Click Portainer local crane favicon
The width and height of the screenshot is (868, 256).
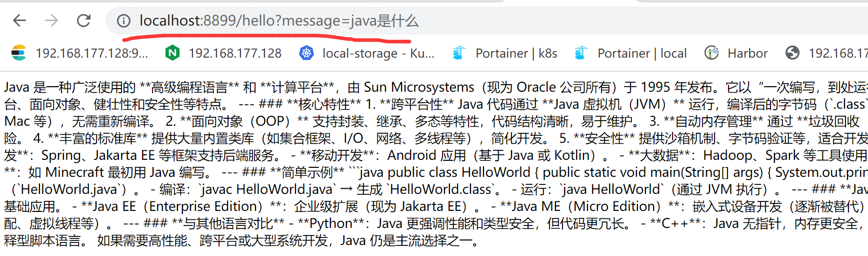580,53
